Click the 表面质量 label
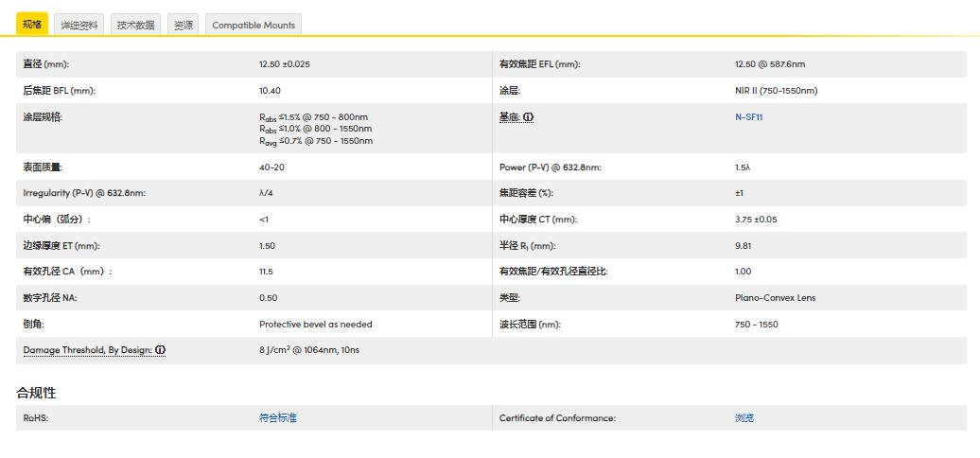Image resolution: width=980 pixels, height=458 pixels. [43, 167]
